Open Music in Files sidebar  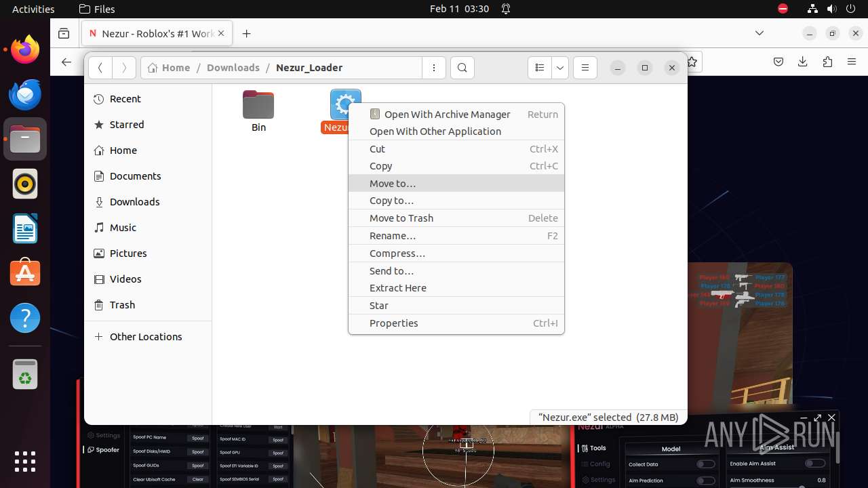tap(148, 228)
